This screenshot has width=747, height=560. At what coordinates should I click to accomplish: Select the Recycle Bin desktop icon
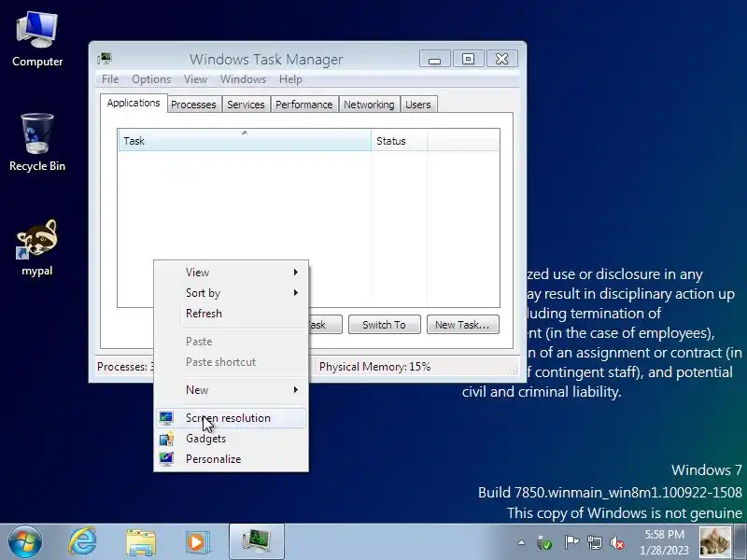(37, 143)
